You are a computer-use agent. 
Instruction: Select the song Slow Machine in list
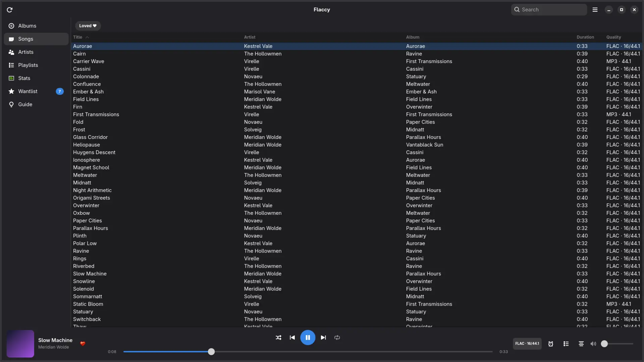(357, 274)
